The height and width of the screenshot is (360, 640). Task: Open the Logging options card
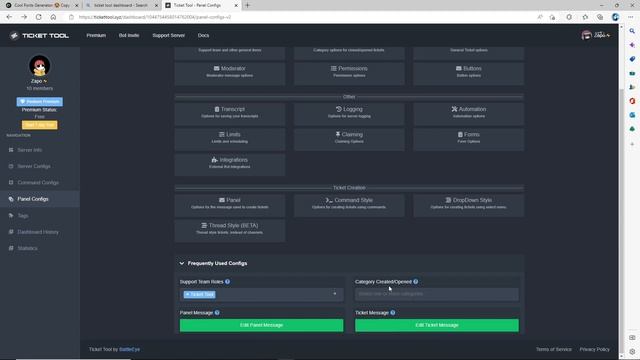pyautogui.click(x=349, y=113)
